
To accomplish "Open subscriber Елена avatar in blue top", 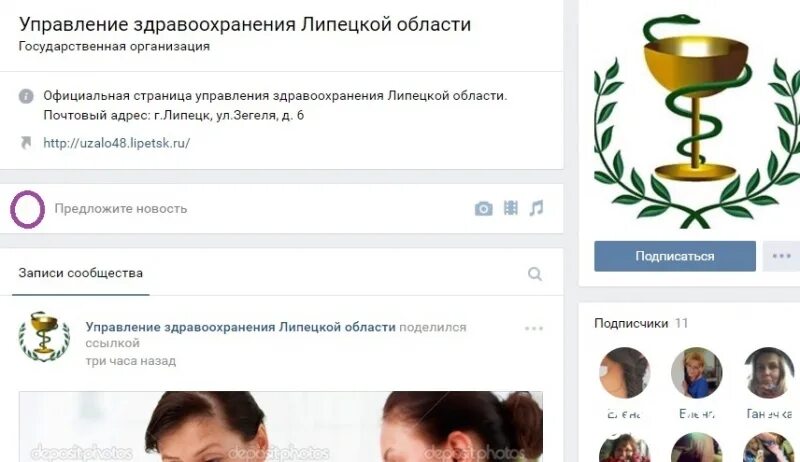I will [x=696, y=373].
